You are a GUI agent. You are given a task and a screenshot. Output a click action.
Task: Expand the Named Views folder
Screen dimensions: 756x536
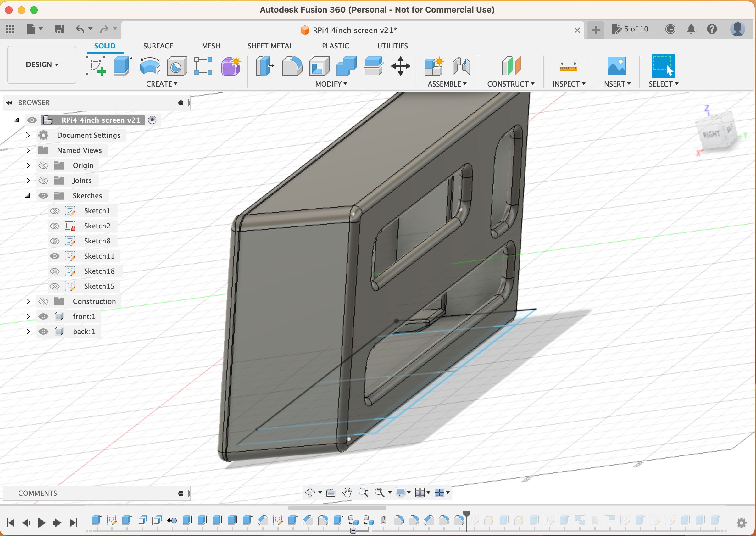coord(28,150)
